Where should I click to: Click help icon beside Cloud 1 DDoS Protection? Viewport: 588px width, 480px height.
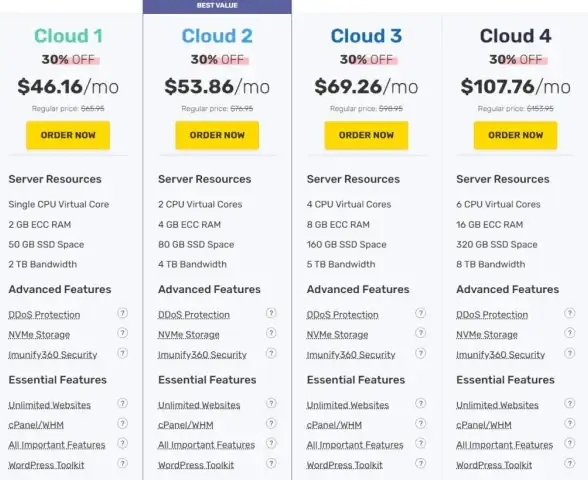coord(122,313)
